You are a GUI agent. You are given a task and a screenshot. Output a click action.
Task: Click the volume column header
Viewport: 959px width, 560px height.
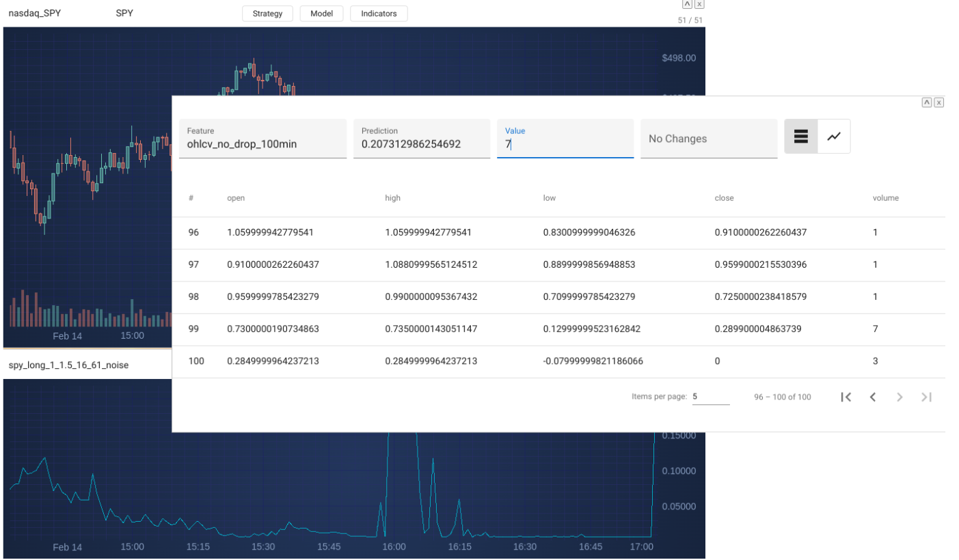(885, 198)
